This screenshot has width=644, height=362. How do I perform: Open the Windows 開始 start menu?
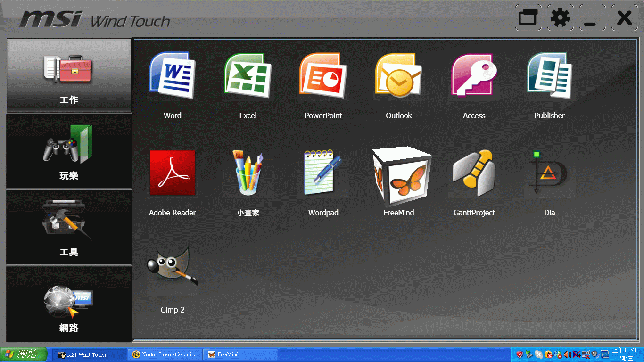[x=24, y=354]
